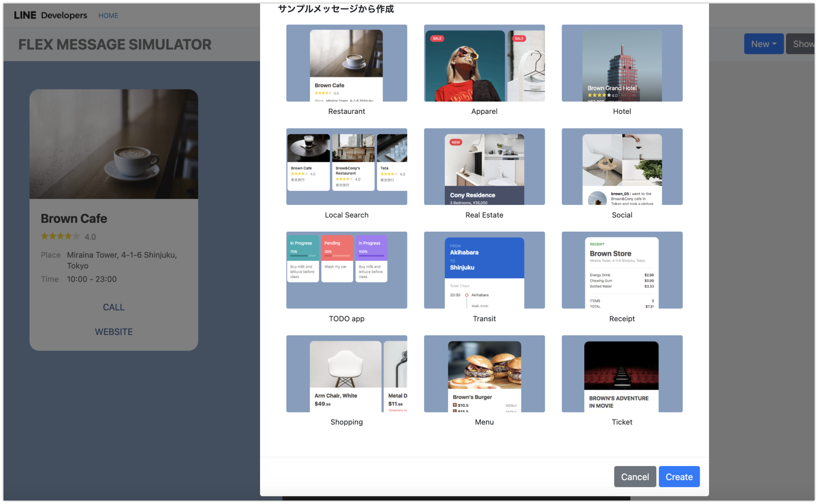Open the New dropdown menu
The width and height of the screenshot is (818, 504).
[763, 44]
